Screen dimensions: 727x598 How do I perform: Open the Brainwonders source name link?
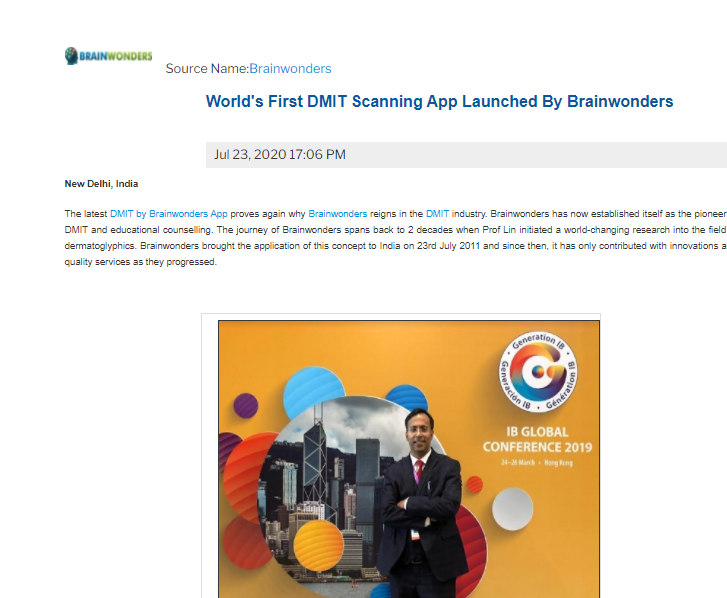290,69
